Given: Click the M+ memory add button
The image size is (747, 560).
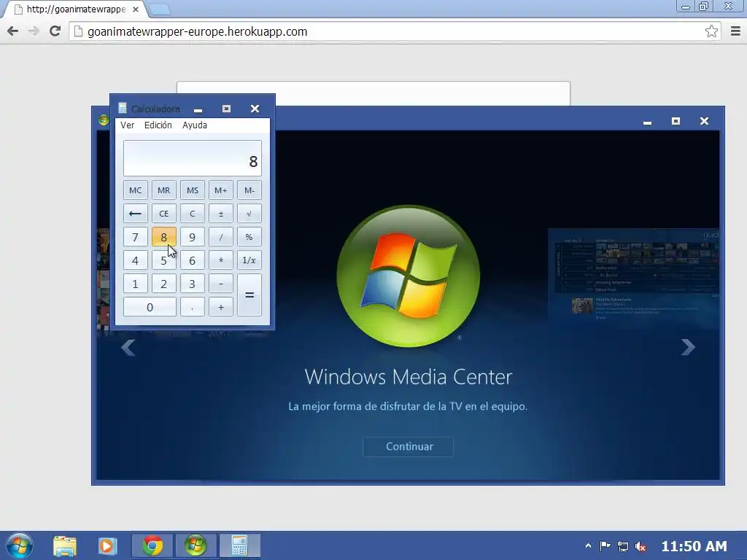Looking at the screenshot, I should point(220,190).
